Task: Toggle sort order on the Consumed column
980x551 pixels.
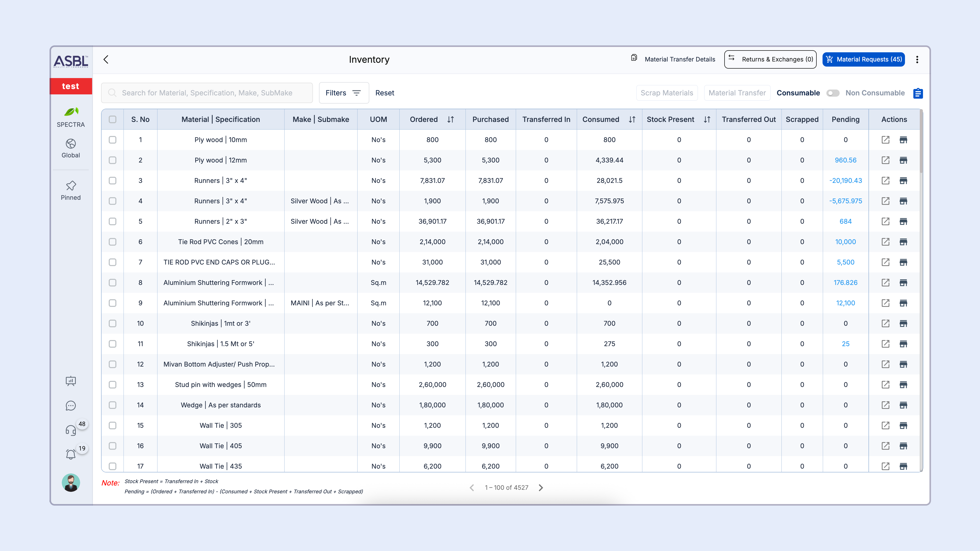Action: (632, 119)
